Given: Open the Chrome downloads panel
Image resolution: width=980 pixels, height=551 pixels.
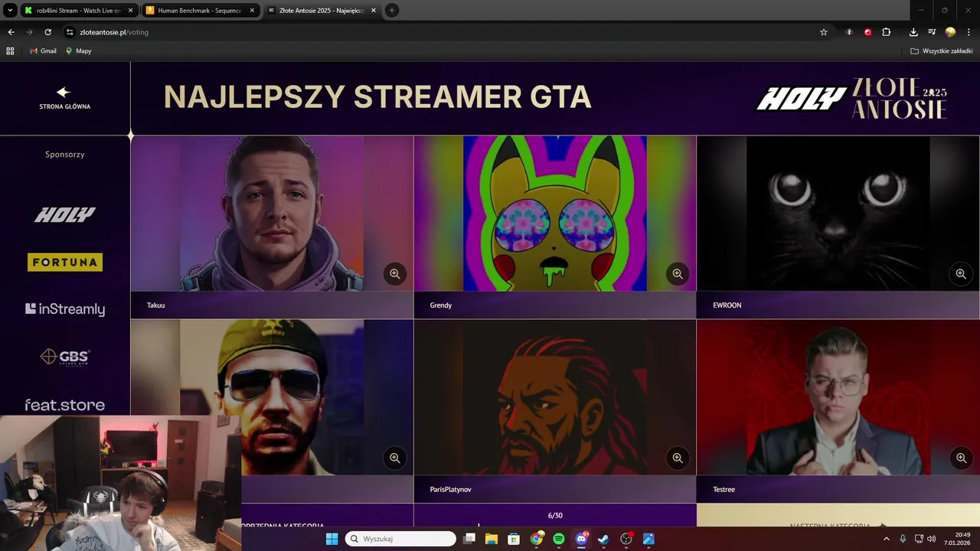Looking at the screenshot, I should click(x=913, y=32).
